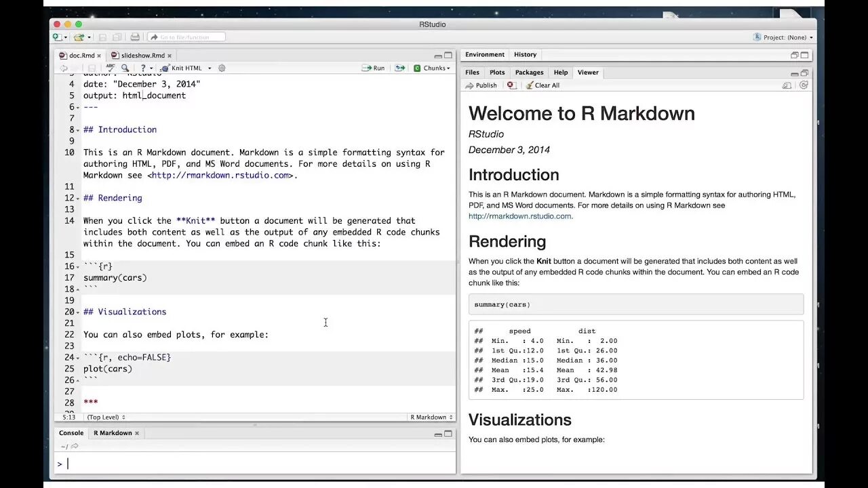Open the rmarkdown.rstudio.com link in Viewer
Viewport: 868px width, 488px height.
click(520, 216)
